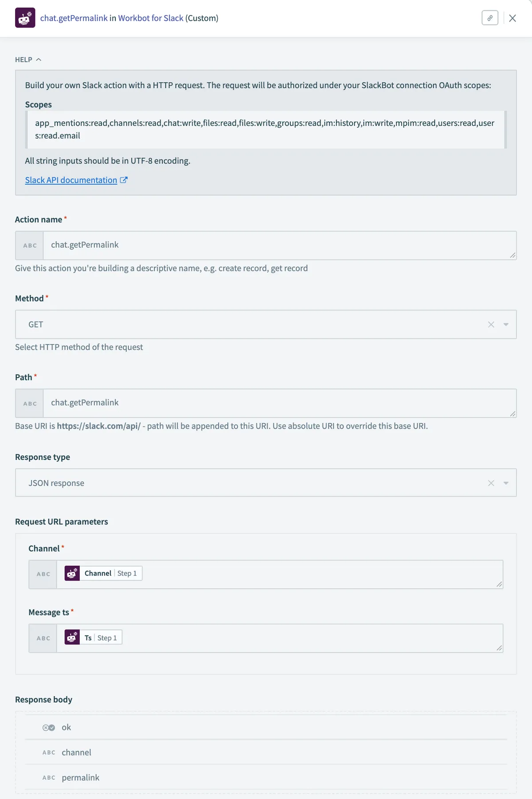Click the Channel Step 1 data pill

tap(103, 573)
